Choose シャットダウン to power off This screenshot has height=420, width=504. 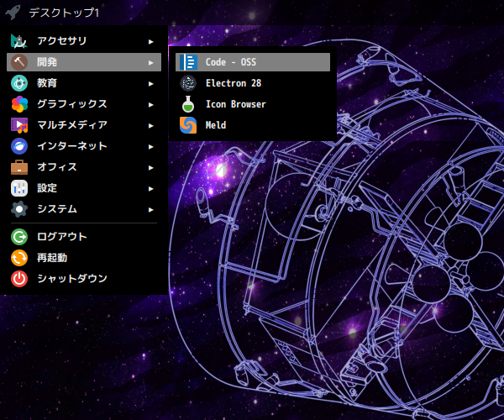84,279
